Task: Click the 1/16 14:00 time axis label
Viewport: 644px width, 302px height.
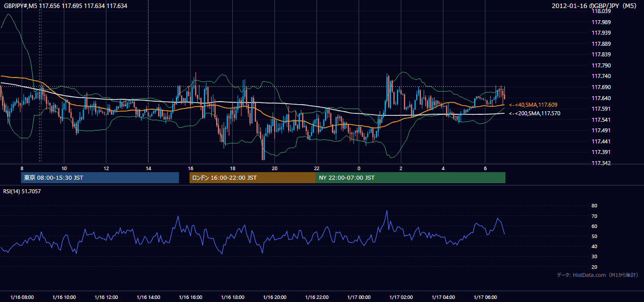Action: pos(148,297)
